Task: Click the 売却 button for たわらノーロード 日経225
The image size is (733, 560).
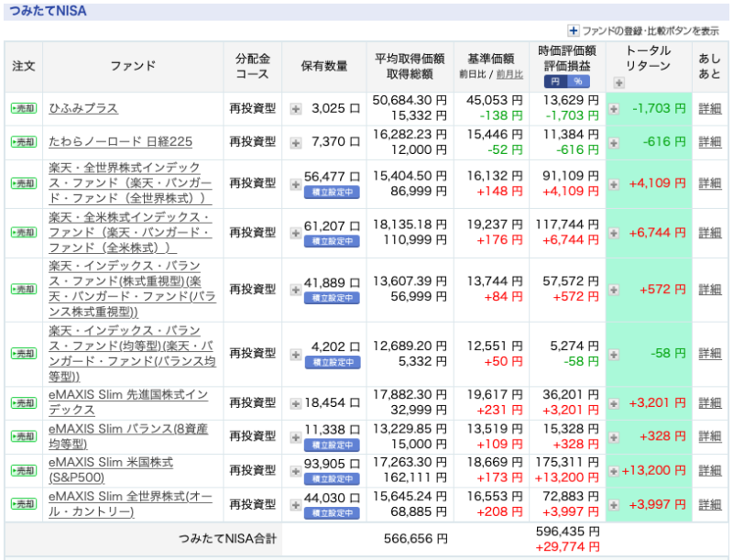Action: 24,142
